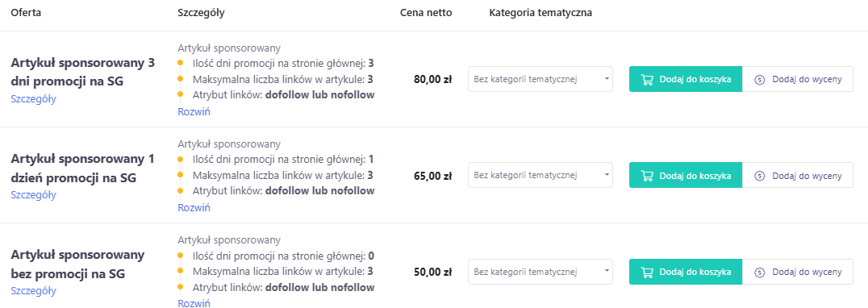Click cart icon for 50,00 zł offer

click(x=647, y=272)
